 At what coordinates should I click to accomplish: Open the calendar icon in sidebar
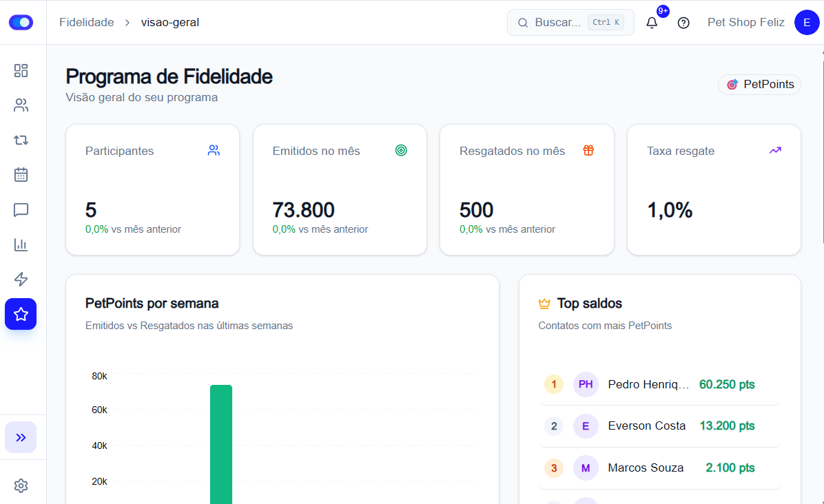[21, 175]
